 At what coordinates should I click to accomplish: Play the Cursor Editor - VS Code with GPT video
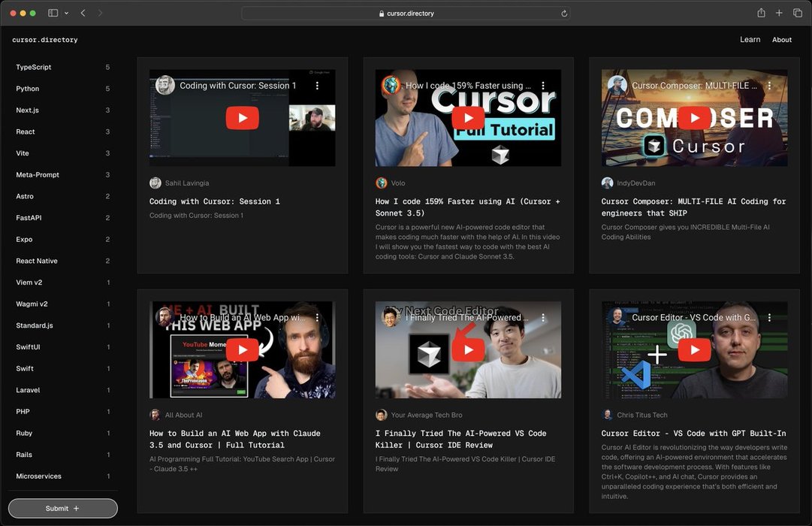[x=695, y=350]
